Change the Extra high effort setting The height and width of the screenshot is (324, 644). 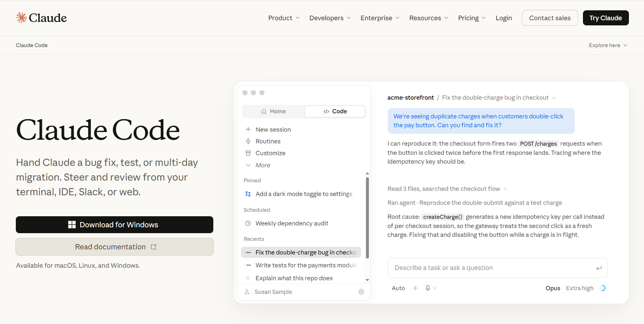(x=580, y=288)
